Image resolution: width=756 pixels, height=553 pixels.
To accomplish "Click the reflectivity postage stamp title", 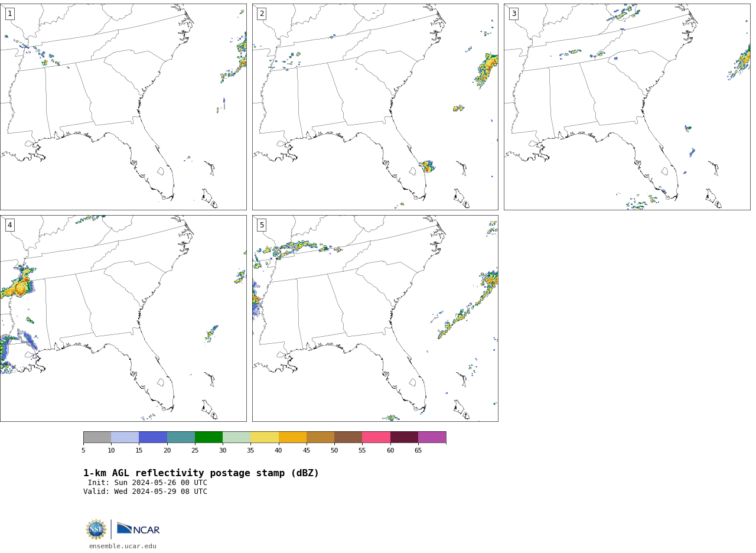I will click(201, 473).
